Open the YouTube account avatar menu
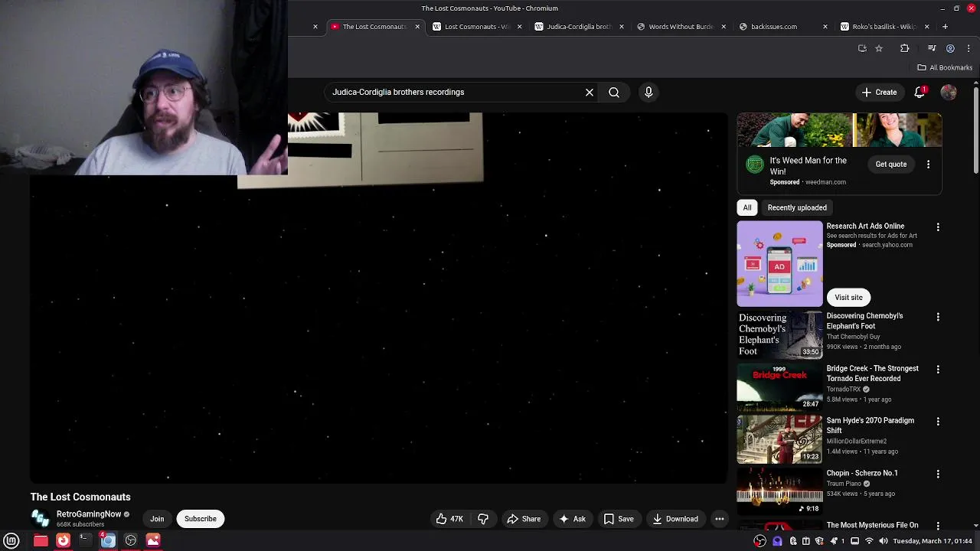The image size is (980, 551). (x=949, y=92)
